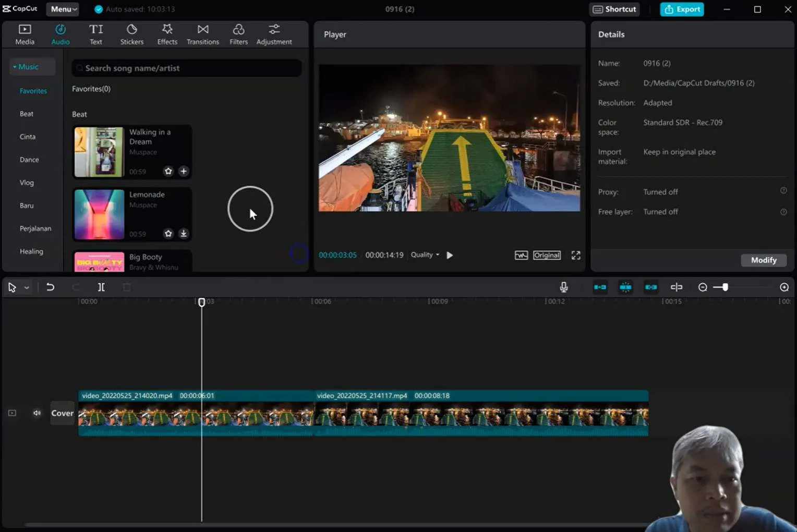Select the Healing music category
The width and height of the screenshot is (797, 532).
[31, 251]
